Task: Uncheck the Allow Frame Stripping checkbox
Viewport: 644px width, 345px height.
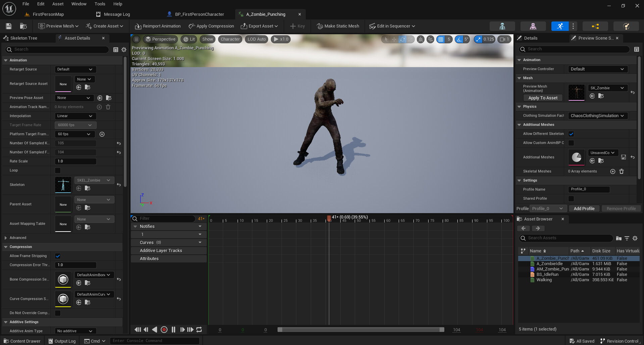Action: point(57,256)
